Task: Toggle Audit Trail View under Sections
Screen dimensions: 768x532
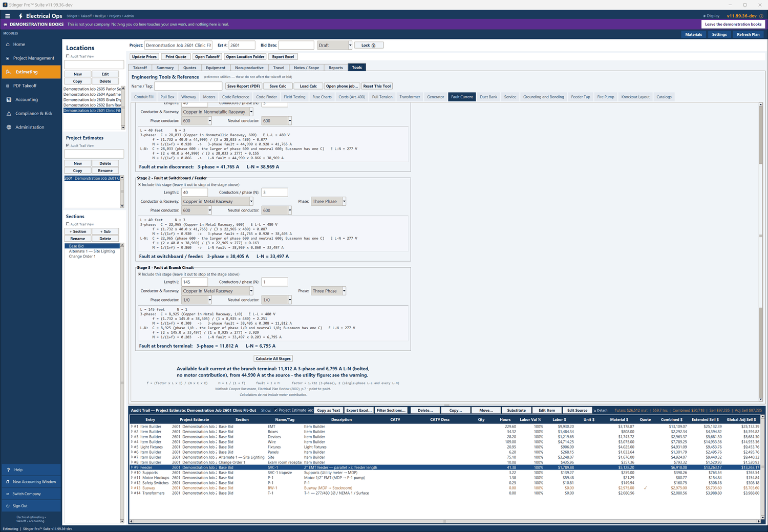Action: (x=68, y=224)
